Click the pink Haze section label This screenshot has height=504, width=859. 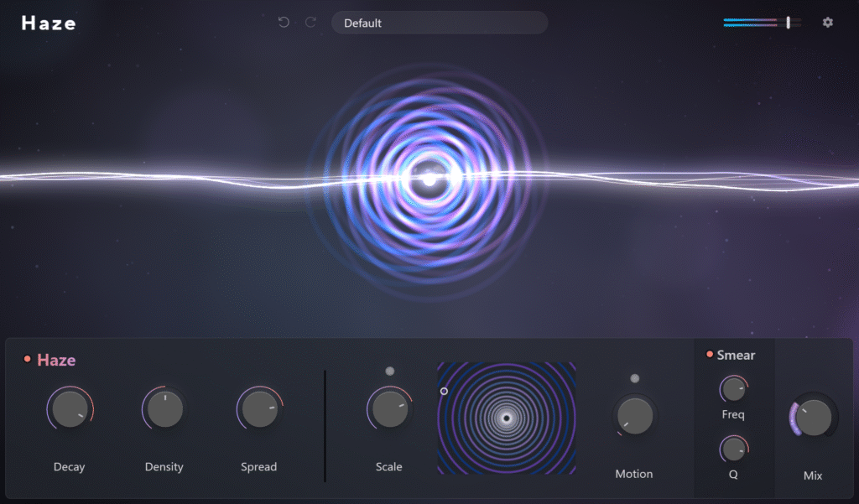(56, 360)
